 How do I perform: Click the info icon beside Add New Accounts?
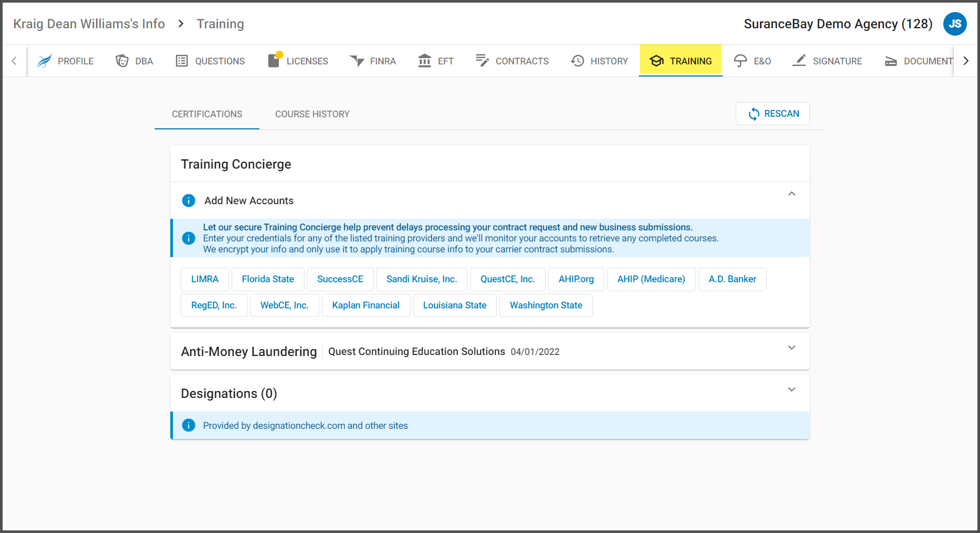(189, 201)
